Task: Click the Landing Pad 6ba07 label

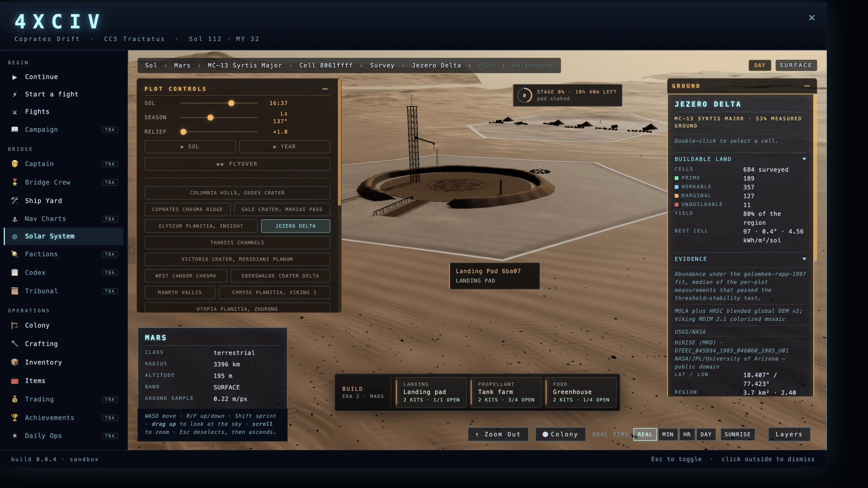Action: [494, 276]
